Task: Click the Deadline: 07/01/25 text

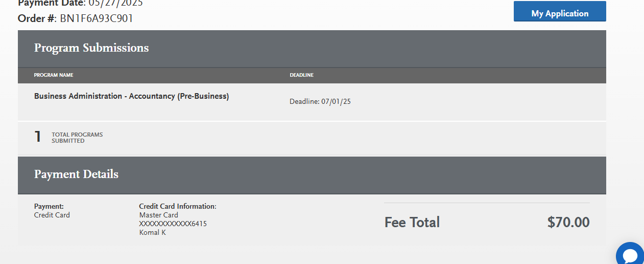Action: 320,101
